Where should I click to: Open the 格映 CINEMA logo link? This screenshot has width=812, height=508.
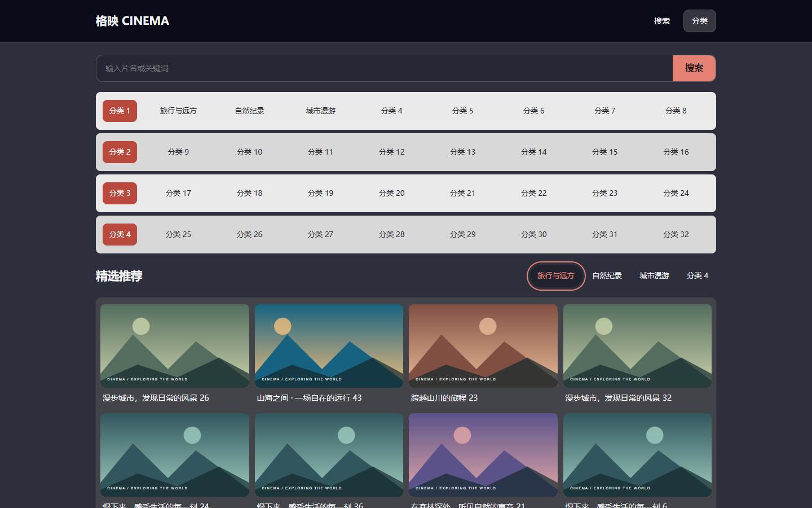tap(133, 21)
